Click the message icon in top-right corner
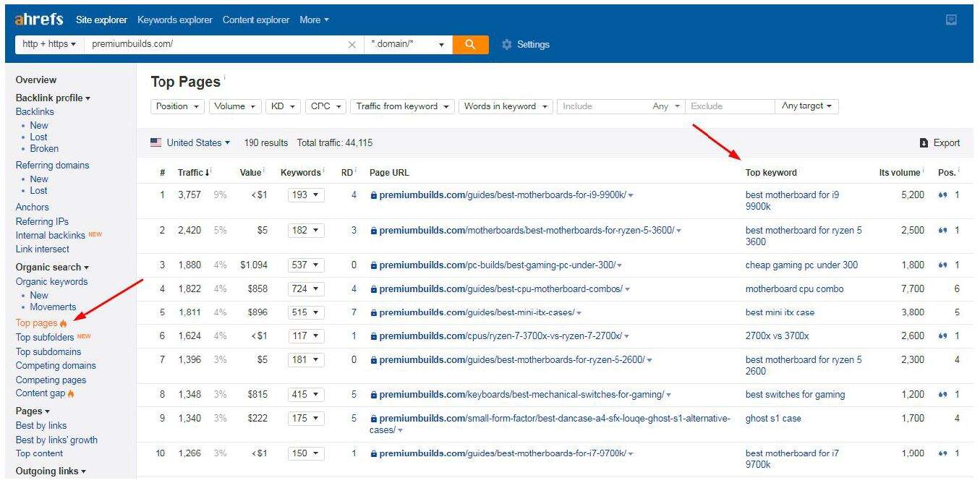This screenshot has height=483, width=980. (951, 20)
